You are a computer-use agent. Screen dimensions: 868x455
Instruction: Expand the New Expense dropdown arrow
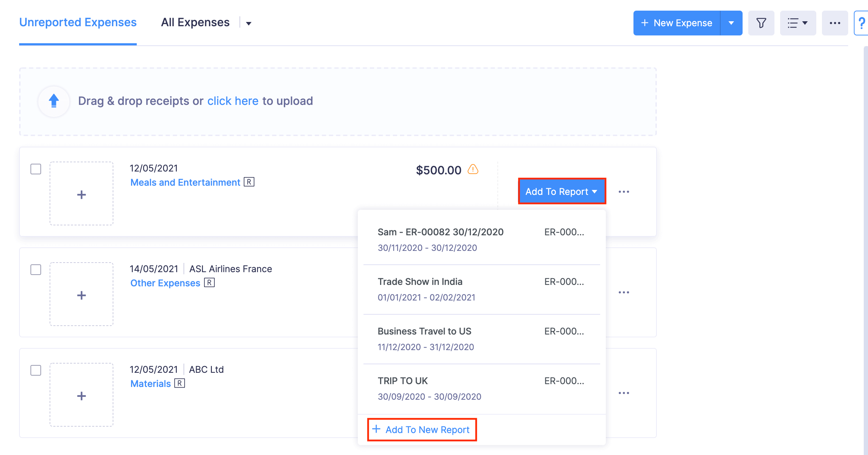(x=731, y=23)
